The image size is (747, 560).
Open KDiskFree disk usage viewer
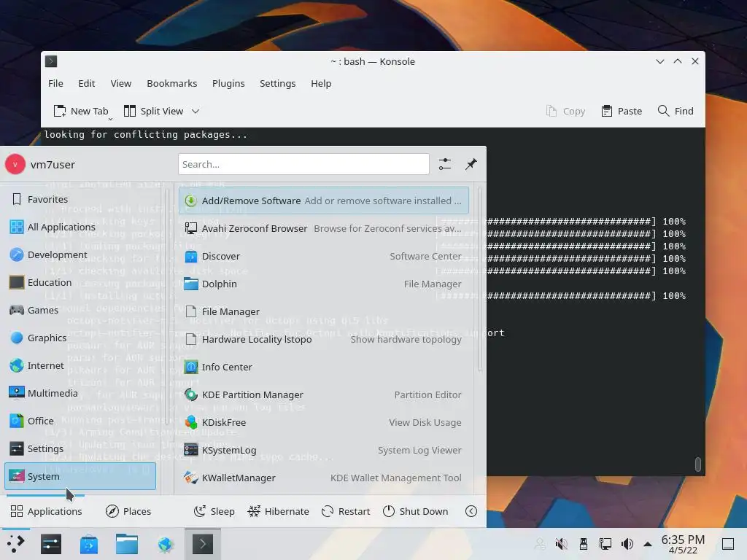(323, 422)
